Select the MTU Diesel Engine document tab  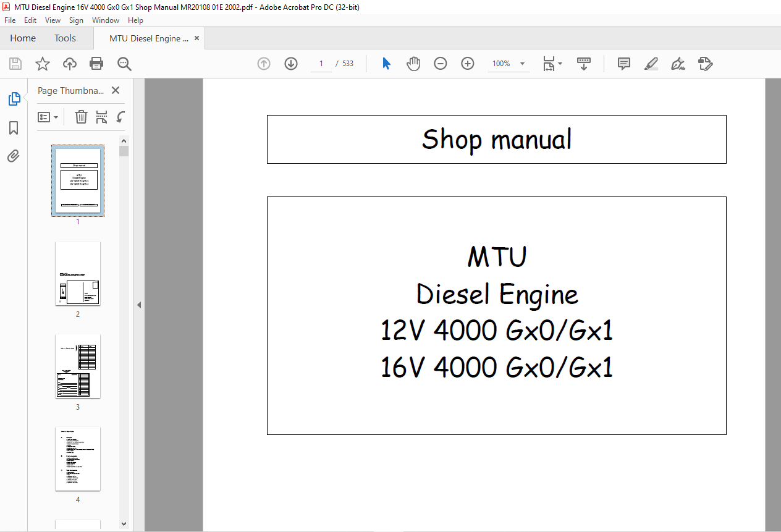tap(149, 38)
